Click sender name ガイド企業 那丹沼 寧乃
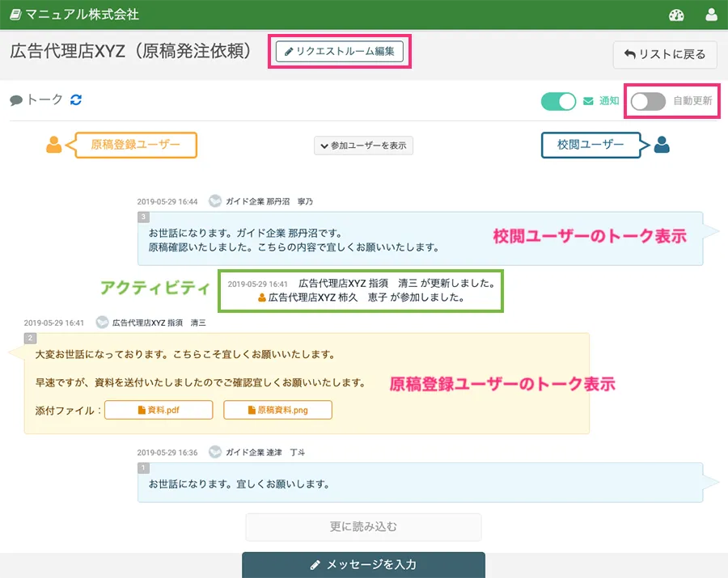 point(269,201)
